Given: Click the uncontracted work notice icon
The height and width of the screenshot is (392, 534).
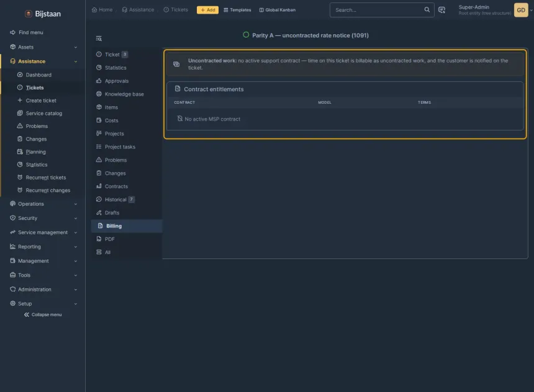Looking at the screenshot, I should pos(176,64).
